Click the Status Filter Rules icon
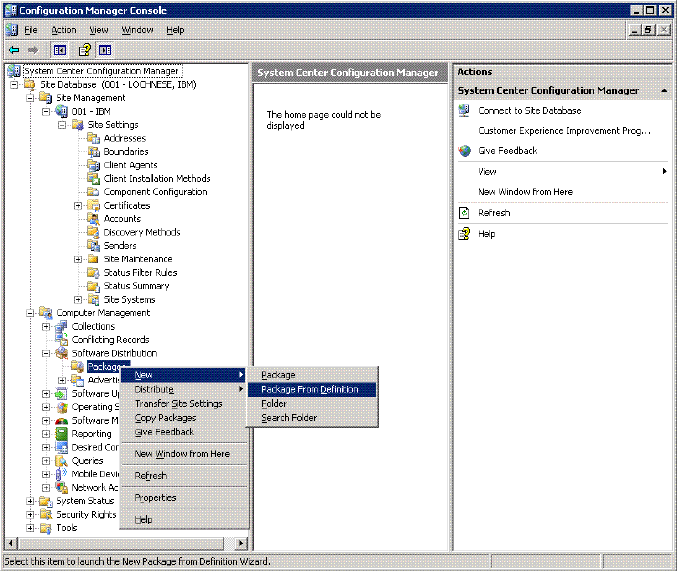The image size is (677, 571). coord(93,273)
